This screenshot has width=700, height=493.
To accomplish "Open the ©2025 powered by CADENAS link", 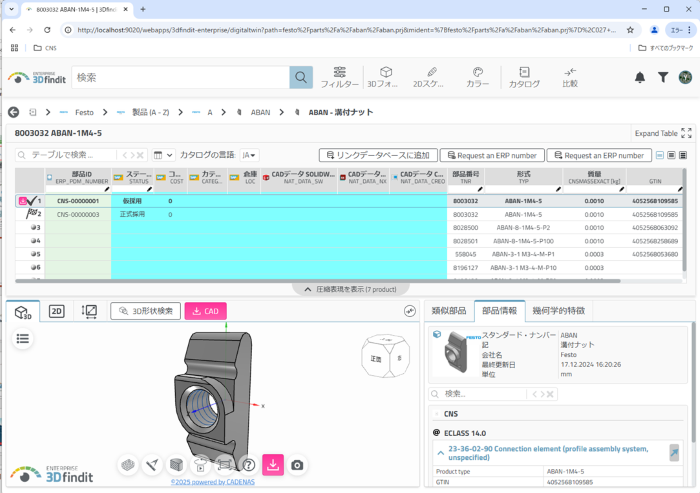I will (213, 482).
